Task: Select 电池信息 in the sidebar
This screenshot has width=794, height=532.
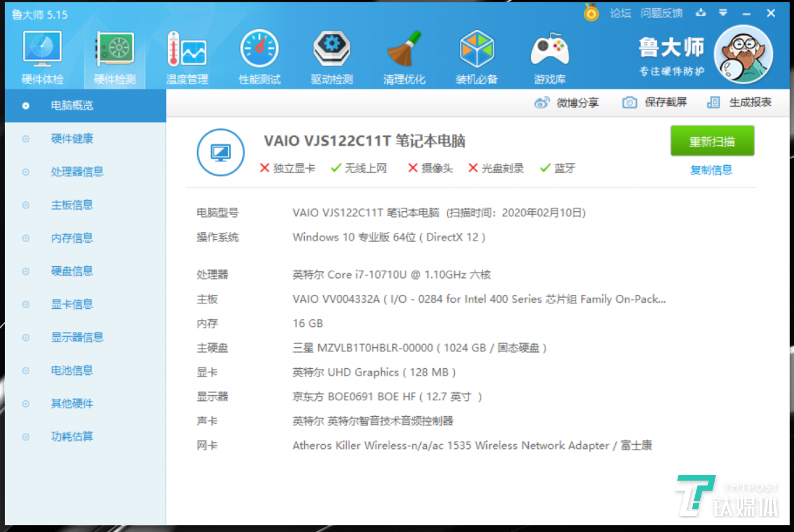Action: point(72,370)
